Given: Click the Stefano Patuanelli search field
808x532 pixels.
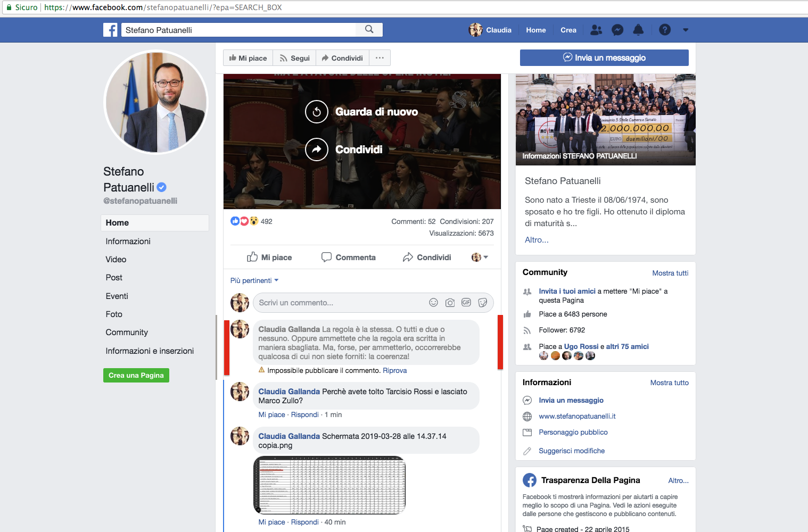Looking at the screenshot, I should tap(238, 30).
